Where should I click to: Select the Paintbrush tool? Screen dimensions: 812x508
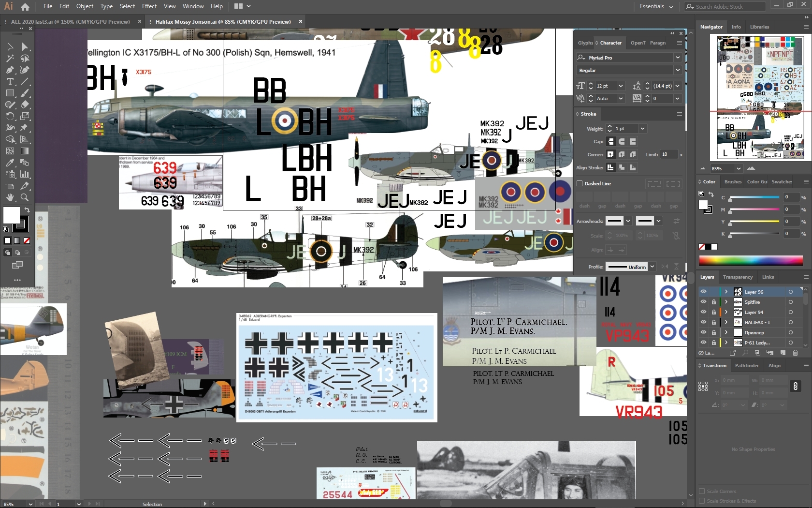[25, 93]
